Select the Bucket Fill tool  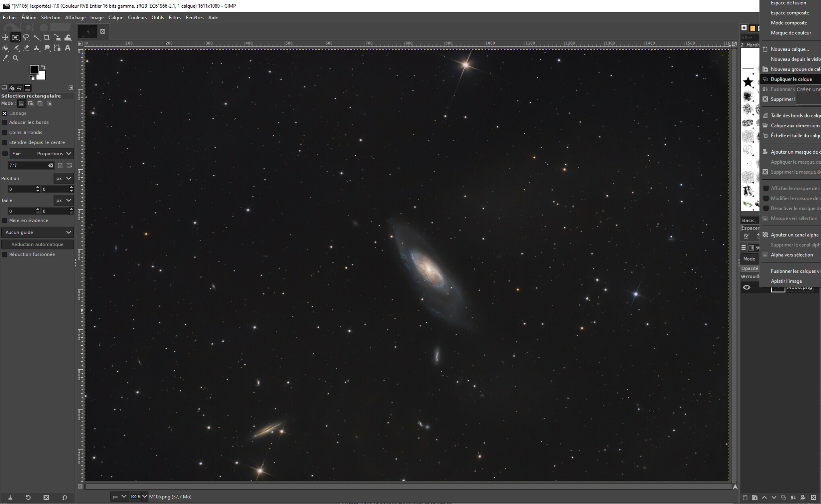[x=5, y=48]
